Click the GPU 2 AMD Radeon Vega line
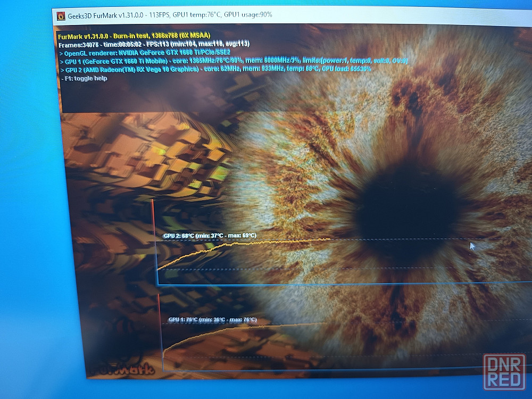 [x=218, y=70]
